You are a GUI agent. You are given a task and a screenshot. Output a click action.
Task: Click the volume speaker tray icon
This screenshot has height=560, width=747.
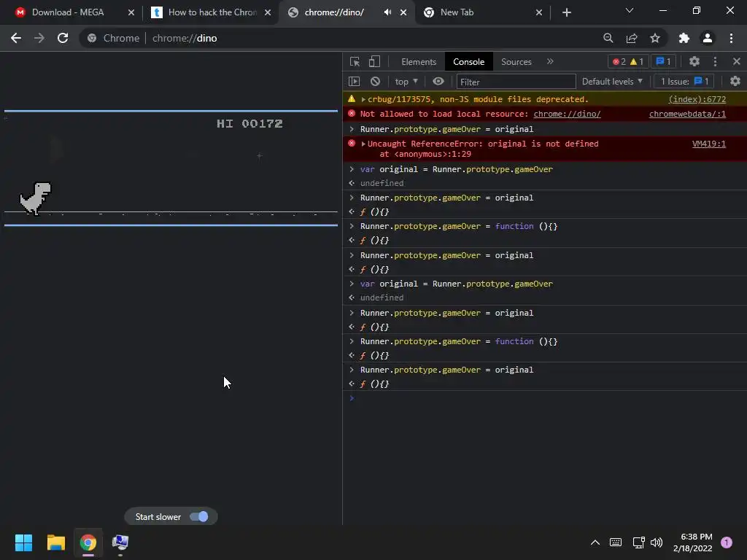point(657,542)
